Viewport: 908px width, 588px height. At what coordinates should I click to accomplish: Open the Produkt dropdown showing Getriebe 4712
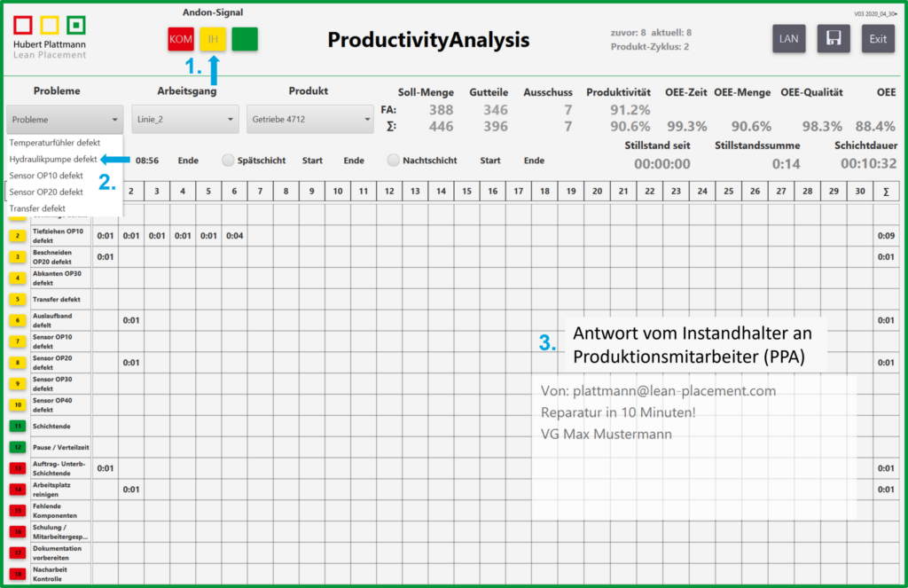click(309, 119)
